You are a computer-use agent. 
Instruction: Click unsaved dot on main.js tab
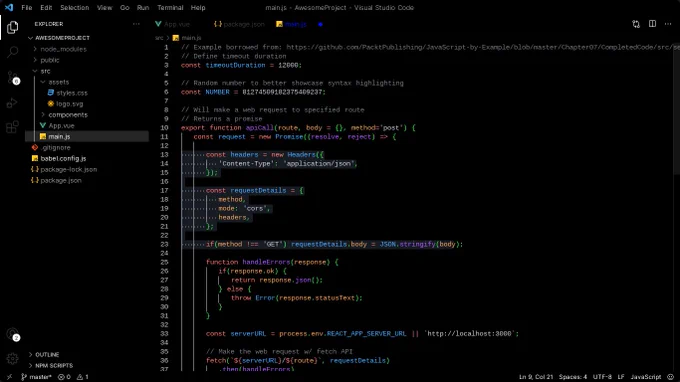point(320,24)
